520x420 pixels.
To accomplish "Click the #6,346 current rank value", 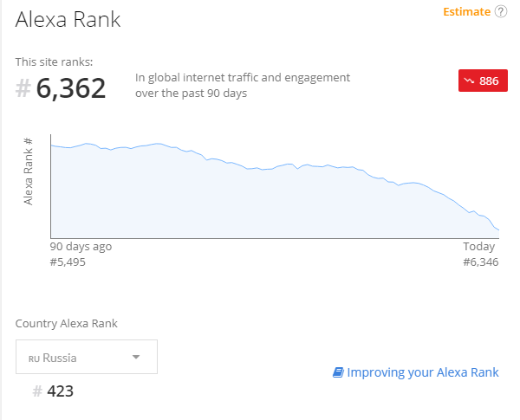I will [480, 262].
